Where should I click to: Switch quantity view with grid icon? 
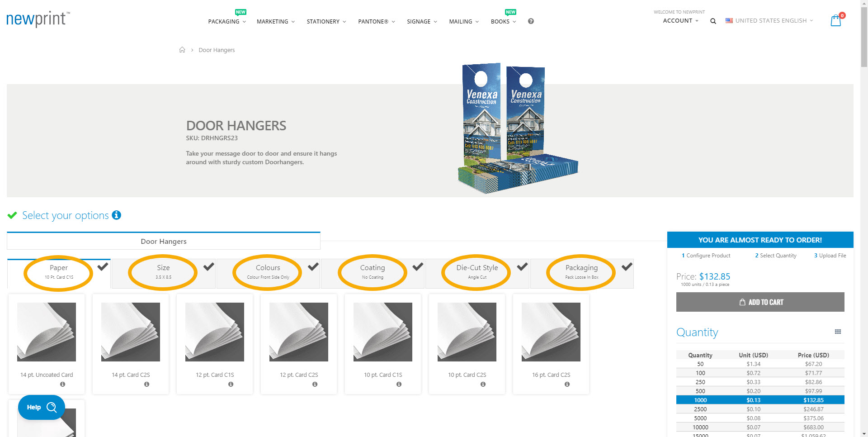[838, 332]
